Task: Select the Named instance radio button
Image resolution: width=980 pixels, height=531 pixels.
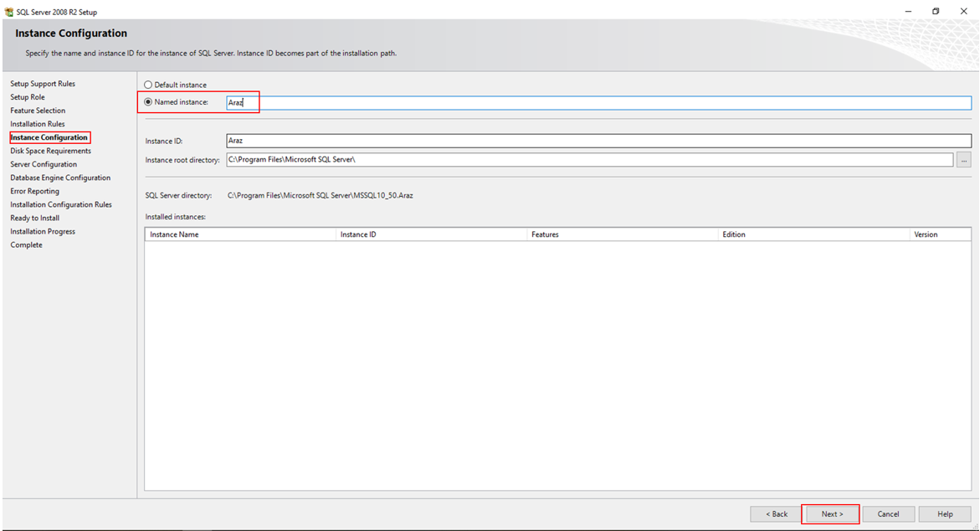Action: [148, 102]
